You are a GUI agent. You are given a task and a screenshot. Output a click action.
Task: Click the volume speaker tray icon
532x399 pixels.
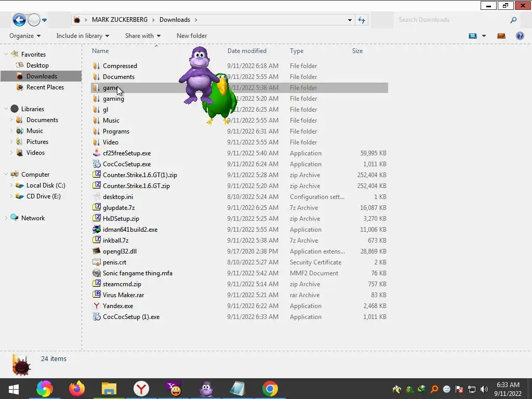point(484,389)
